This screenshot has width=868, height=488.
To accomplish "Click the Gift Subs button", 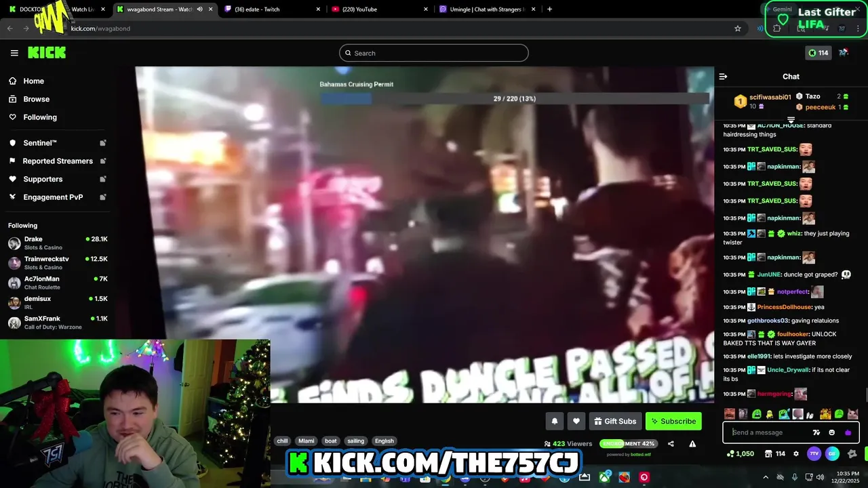I will [x=615, y=421].
